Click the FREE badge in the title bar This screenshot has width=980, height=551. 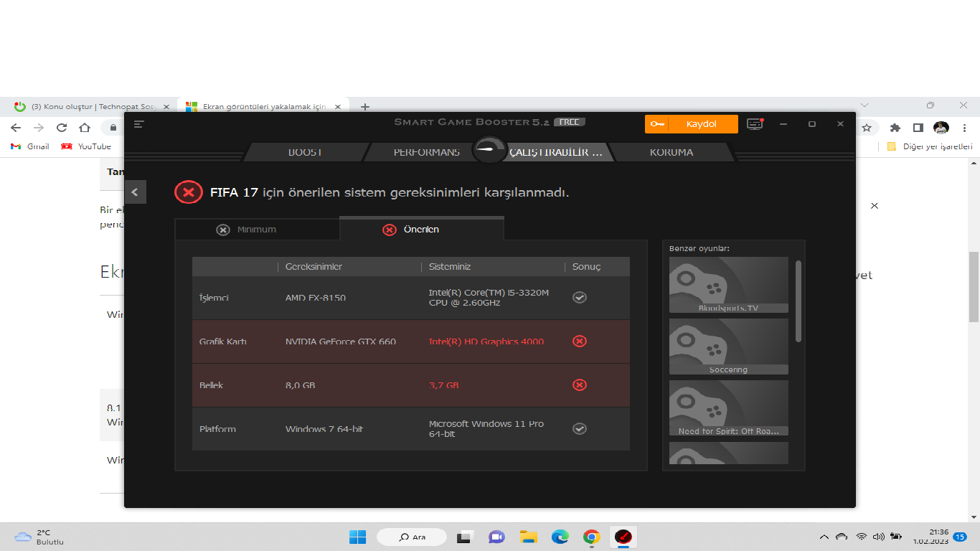pyautogui.click(x=570, y=122)
